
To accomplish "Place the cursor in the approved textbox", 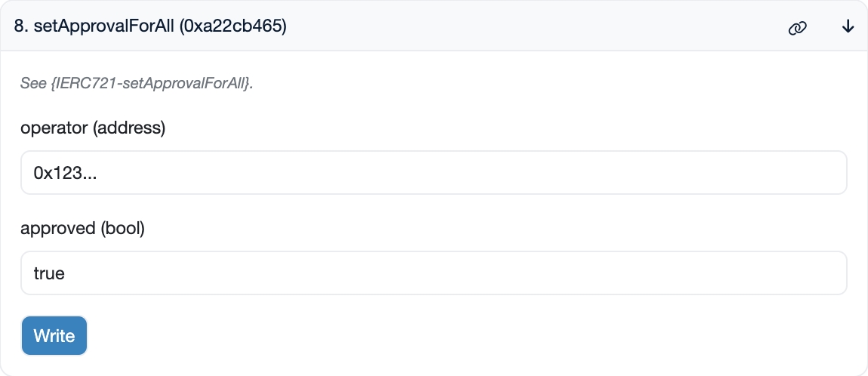I will tap(433, 273).
